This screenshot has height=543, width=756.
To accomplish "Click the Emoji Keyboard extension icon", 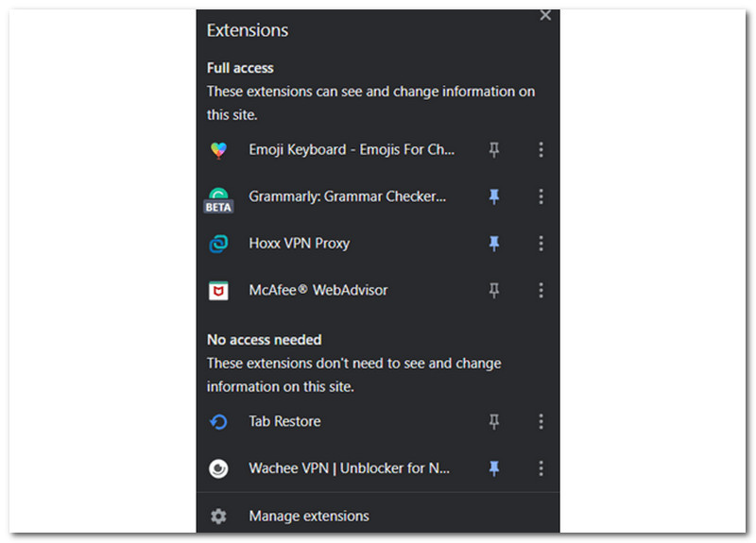I will tap(218, 149).
